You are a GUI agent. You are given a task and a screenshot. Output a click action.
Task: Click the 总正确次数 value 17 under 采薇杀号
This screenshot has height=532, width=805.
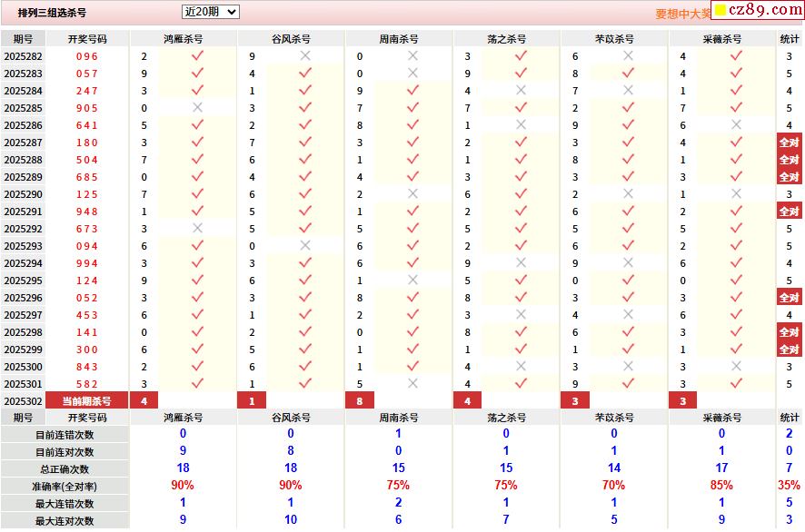(x=721, y=468)
